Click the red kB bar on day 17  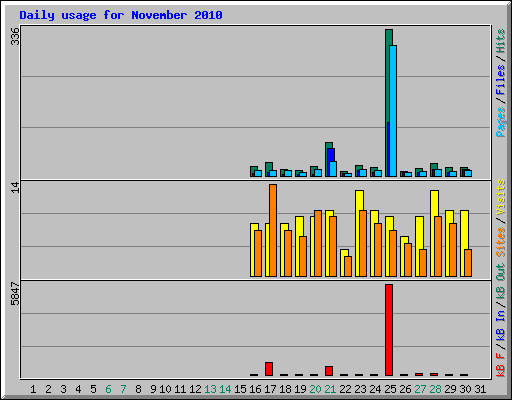[x=269, y=369]
